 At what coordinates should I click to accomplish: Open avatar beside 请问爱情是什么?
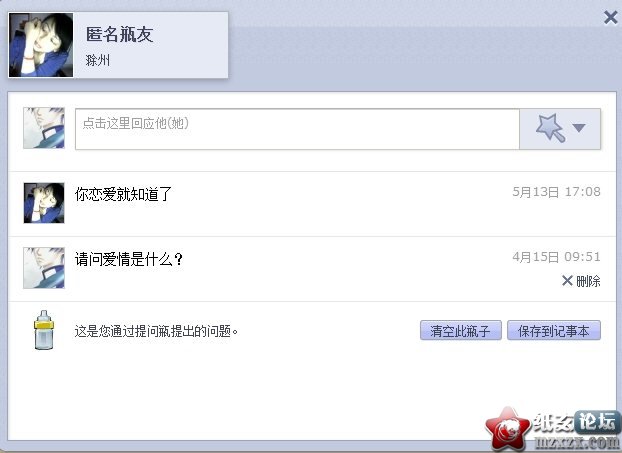pos(44,268)
